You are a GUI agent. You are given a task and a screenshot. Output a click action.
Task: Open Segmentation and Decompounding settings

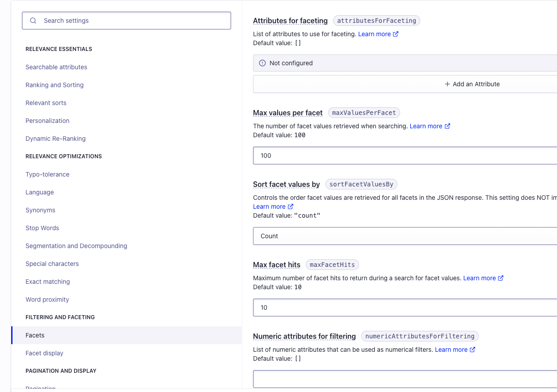76,246
